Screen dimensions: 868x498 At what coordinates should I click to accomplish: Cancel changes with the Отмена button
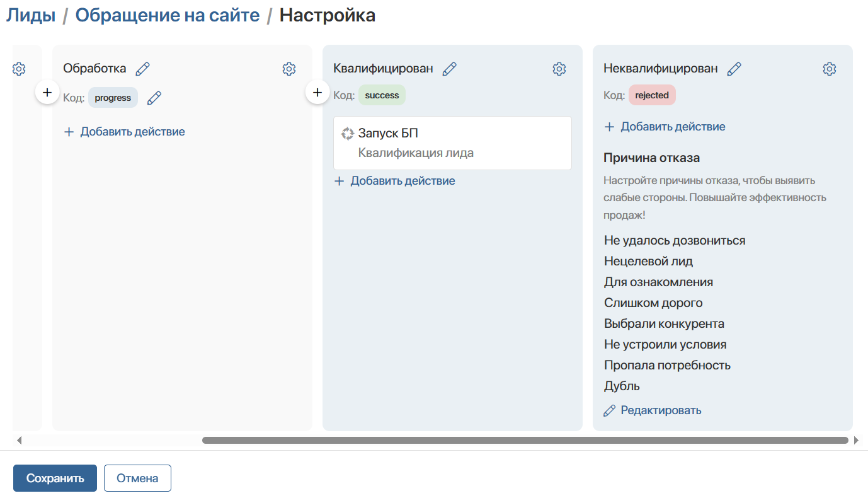[137, 478]
